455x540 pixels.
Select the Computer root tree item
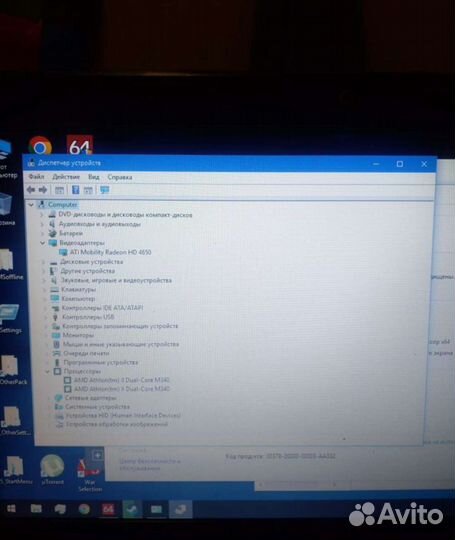click(62, 205)
